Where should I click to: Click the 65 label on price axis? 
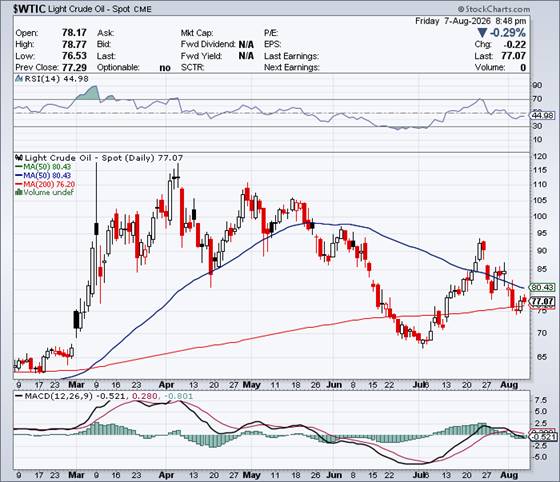542,356
